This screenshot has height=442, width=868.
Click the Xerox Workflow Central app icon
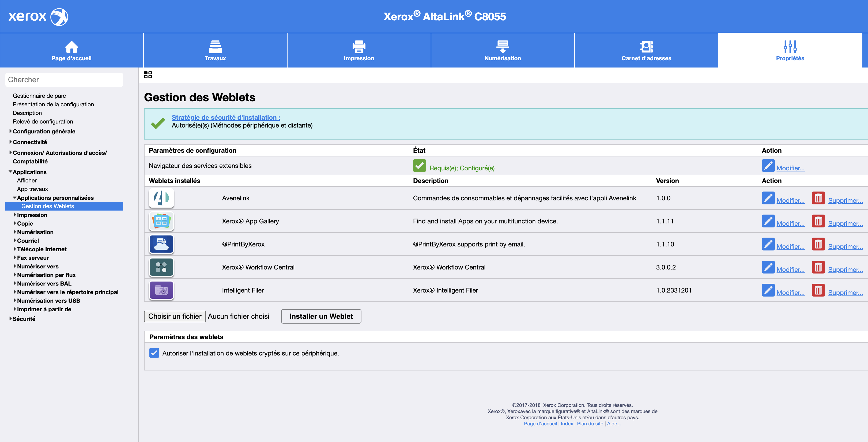tap(161, 267)
